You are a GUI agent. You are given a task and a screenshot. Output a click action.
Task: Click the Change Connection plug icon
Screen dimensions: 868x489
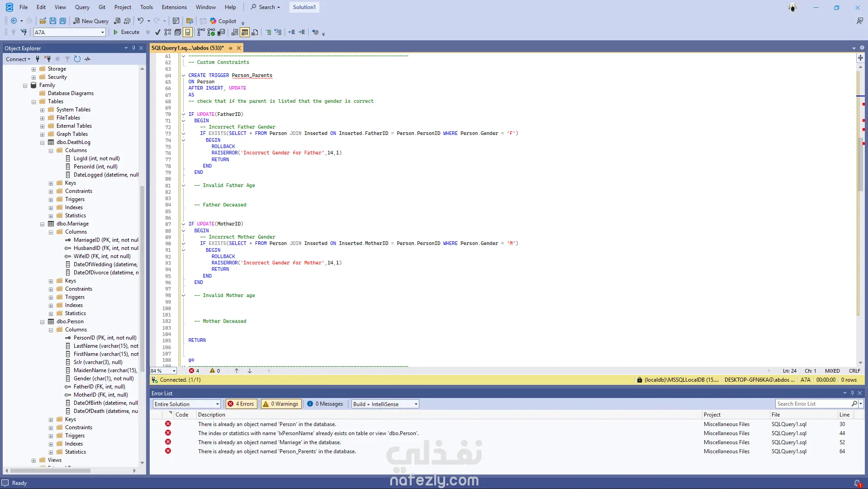click(x=24, y=32)
